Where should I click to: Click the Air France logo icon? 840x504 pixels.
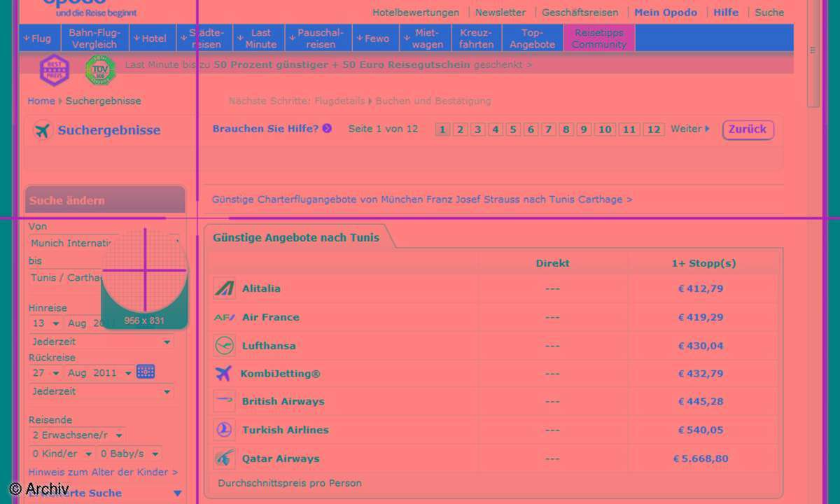coord(224,317)
